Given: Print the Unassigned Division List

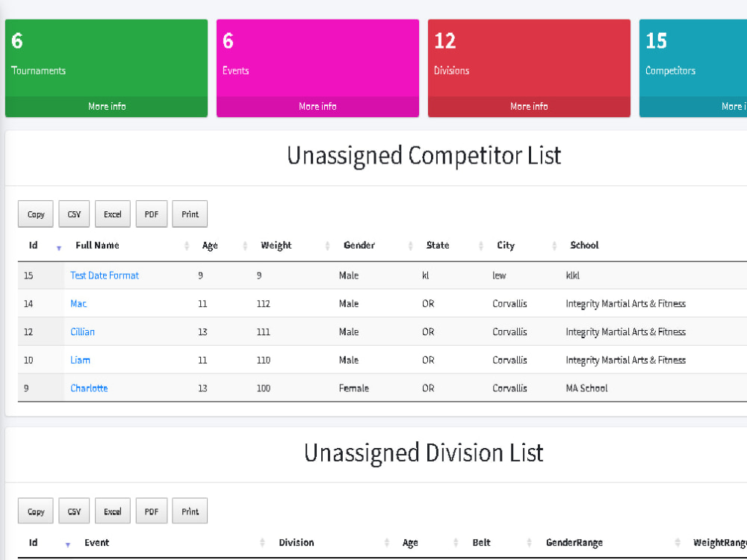Looking at the screenshot, I should (190, 511).
